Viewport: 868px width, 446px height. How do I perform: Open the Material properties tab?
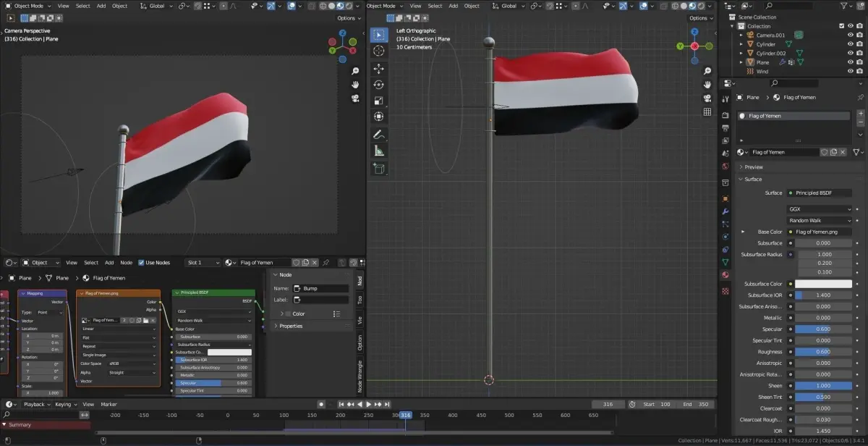coord(726,275)
